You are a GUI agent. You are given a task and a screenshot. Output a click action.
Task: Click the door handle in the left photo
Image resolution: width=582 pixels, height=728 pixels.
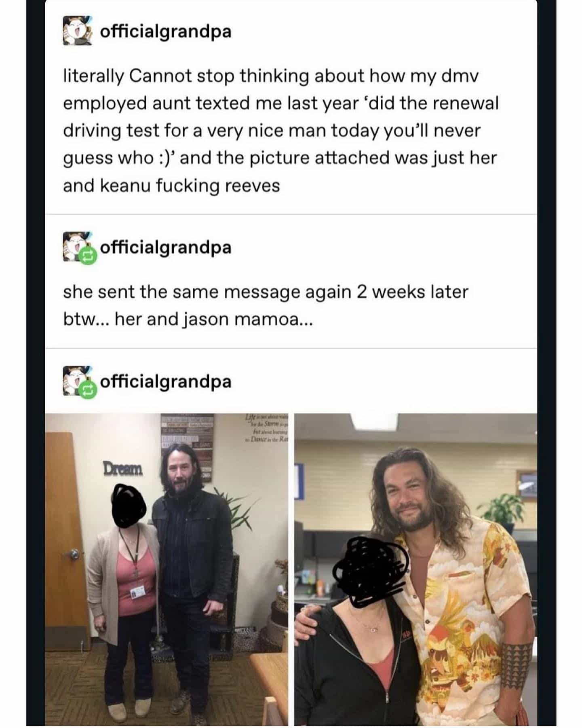74,554
